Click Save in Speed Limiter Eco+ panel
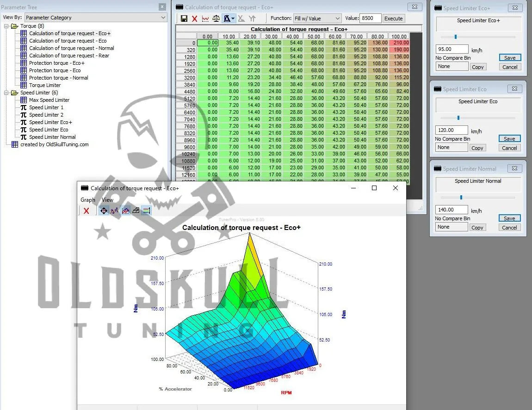This screenshot has height=410, width=532. coord(510,58)
